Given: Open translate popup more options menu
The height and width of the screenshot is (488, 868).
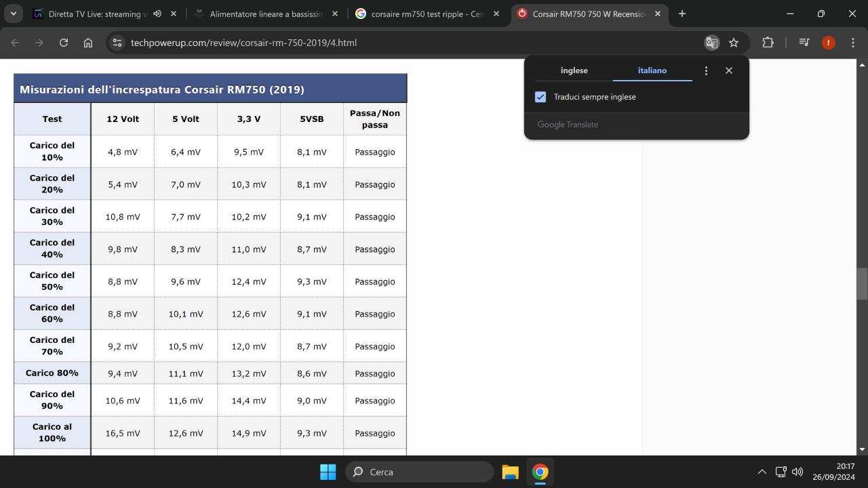Looking at the screenshot, I should point(706,70).
